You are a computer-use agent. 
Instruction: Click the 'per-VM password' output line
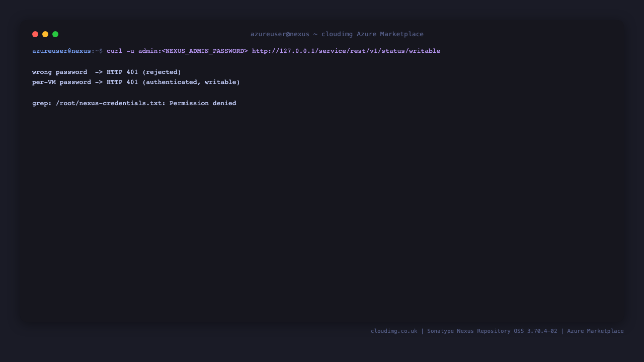(x=136, y=82)
